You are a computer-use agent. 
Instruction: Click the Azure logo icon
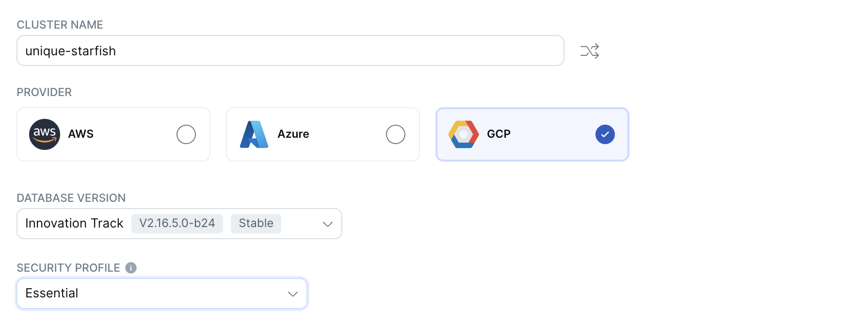coord(254,134)
